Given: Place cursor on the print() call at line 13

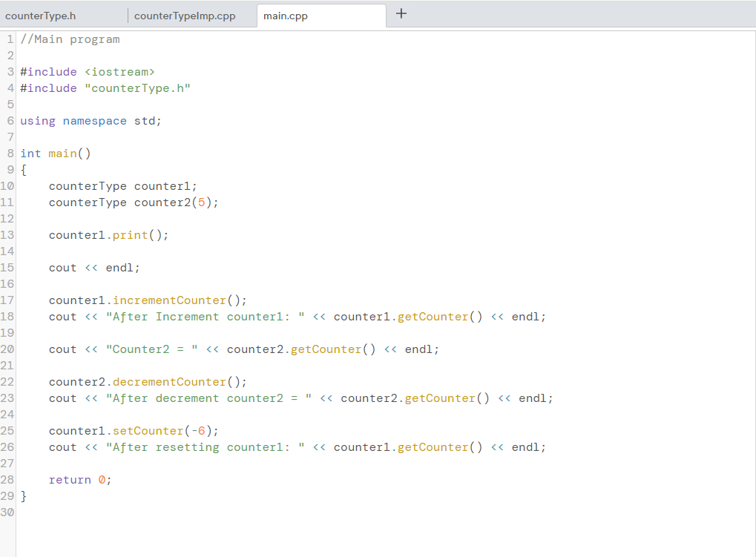Looking at the screenshot, I should [x=130, y=234].
